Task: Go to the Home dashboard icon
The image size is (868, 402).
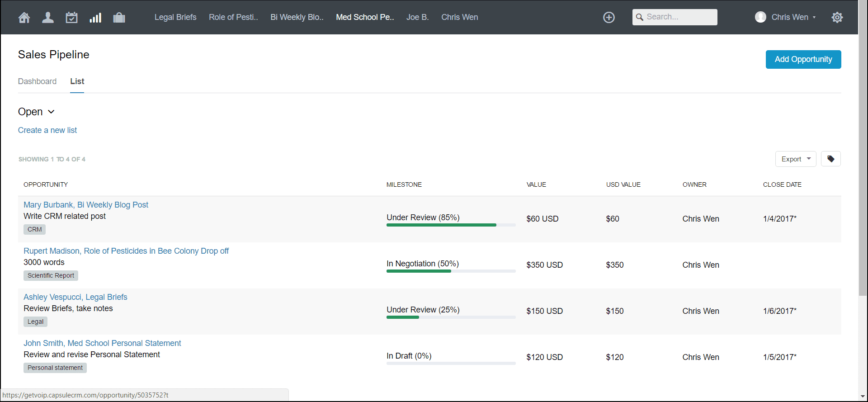Action: (24, 18)
